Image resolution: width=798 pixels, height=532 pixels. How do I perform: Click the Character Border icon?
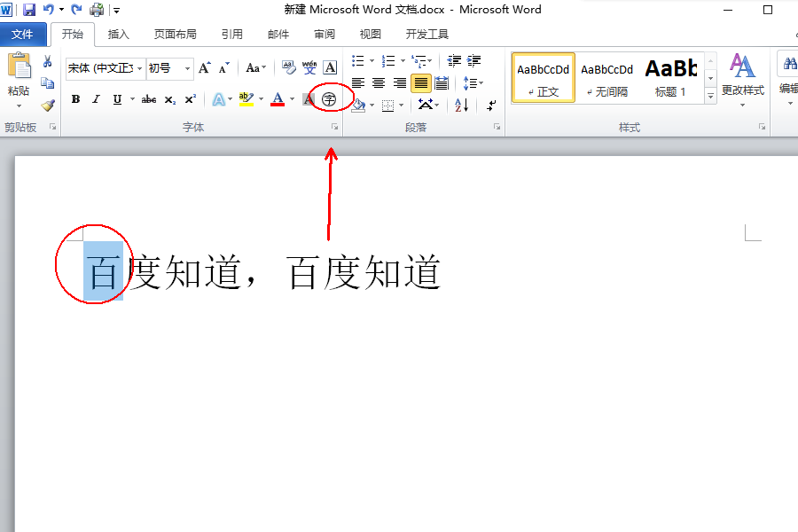point(330,67)
